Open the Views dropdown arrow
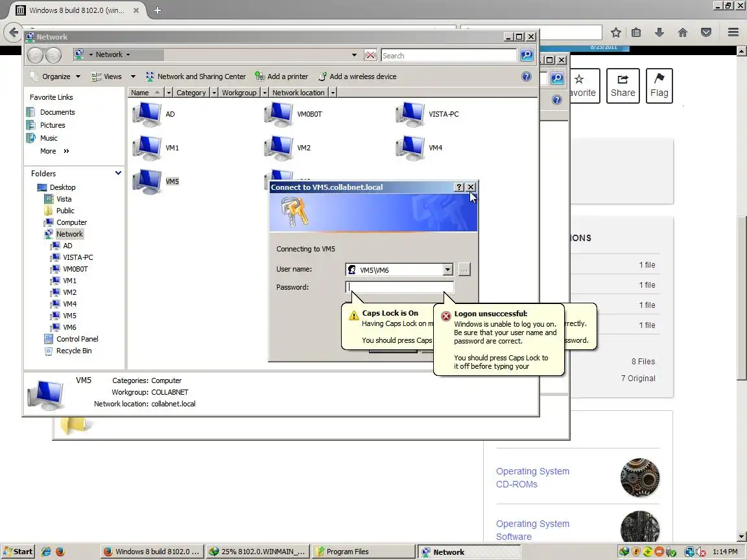 (x=134, y=76)
